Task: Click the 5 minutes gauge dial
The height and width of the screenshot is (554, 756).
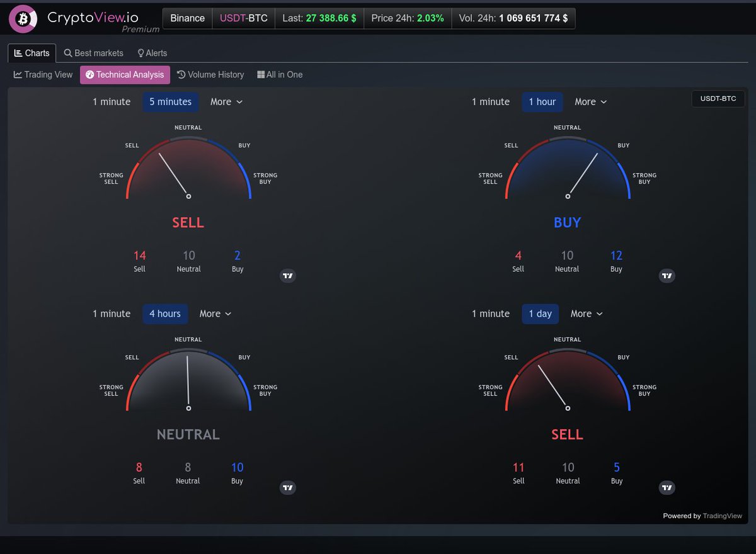Action: tap(188, 167)
